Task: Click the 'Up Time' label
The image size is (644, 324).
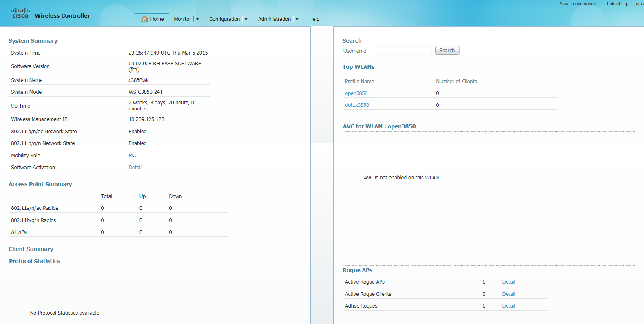Action: [20, 106]
